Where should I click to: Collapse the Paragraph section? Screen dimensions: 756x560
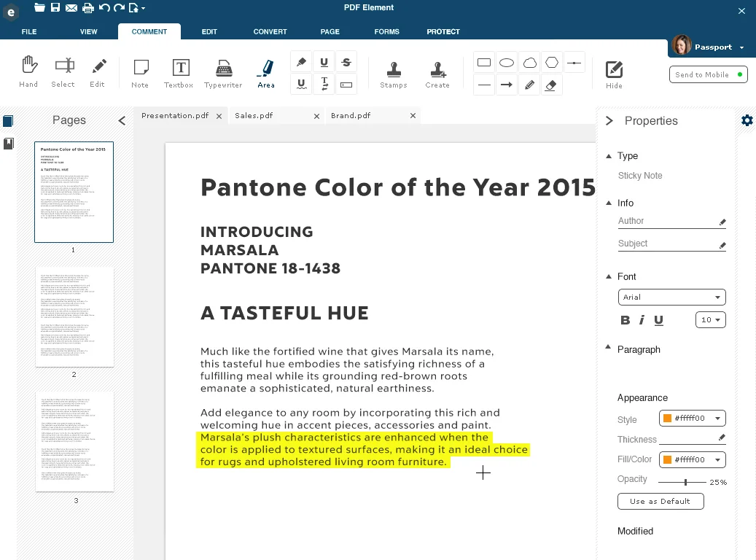608,347
